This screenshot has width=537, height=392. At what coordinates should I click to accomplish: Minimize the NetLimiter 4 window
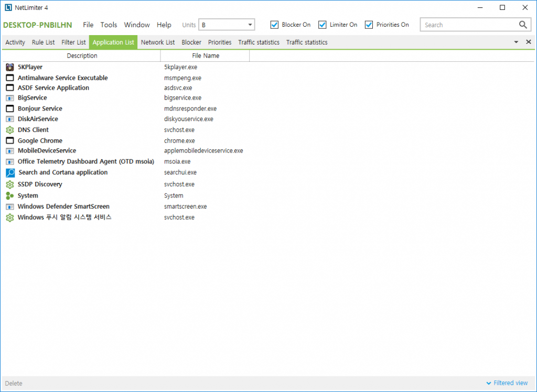tap(480, 7)
